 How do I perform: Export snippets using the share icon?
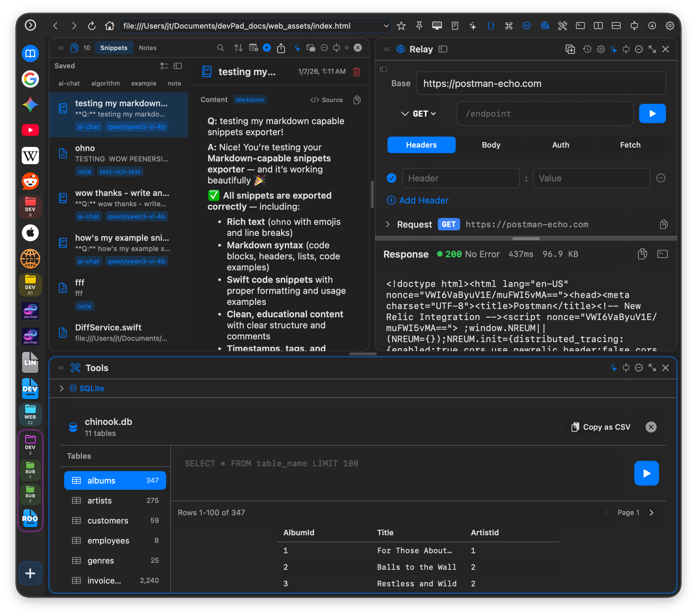(281, 48)
